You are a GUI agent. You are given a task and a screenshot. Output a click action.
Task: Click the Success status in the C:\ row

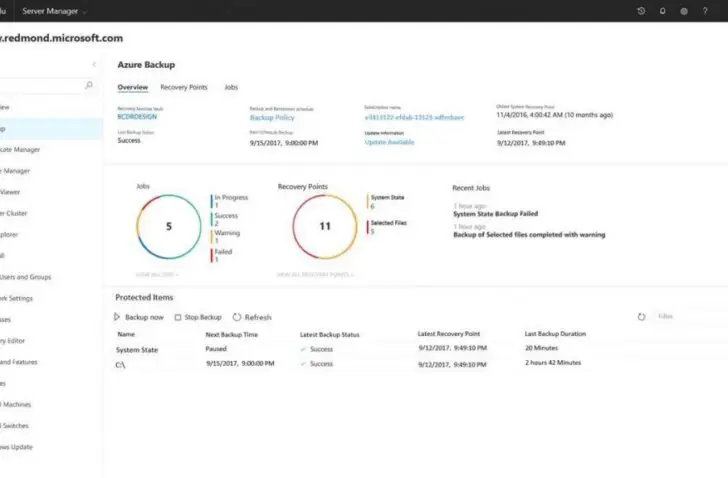[321, 364]
